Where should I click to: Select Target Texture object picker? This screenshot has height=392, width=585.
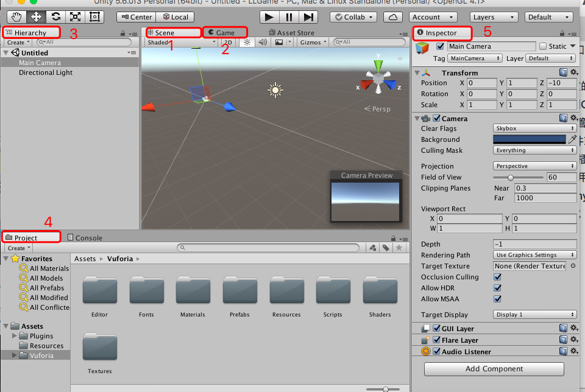(573, 266)
